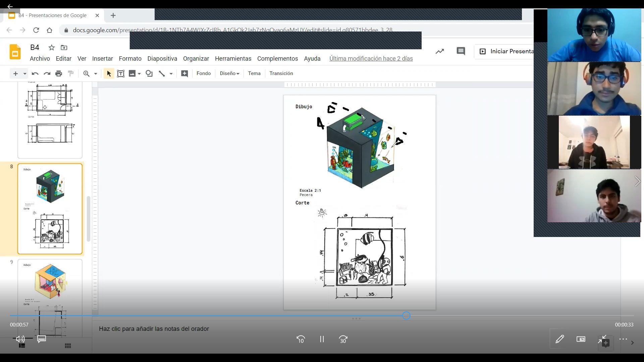Screen dimensions: 644x362
Task: Open the Insertar menu
Action: (102, 59)
